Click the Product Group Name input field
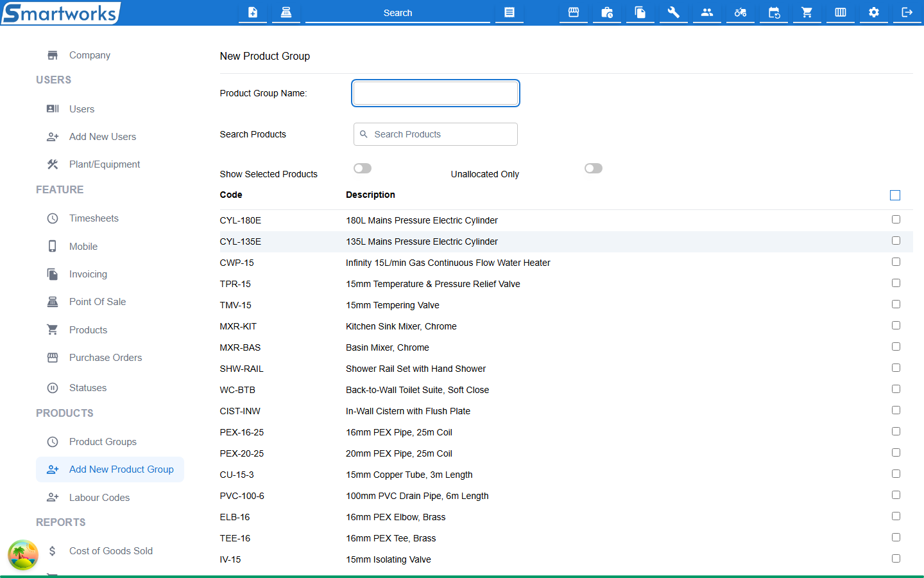Screen dimensions: 924x578 (x=436, y=93)
